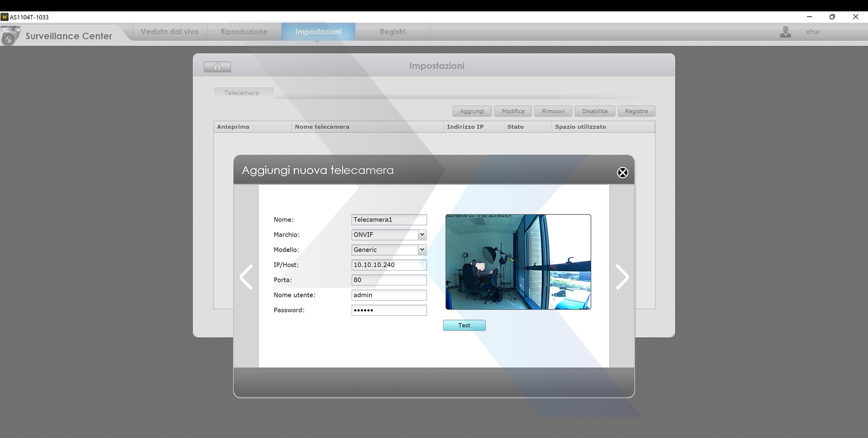This screenshot has width=868, height=438.
Task: Advance to next step with right arrow
Action: pos(622,277)
